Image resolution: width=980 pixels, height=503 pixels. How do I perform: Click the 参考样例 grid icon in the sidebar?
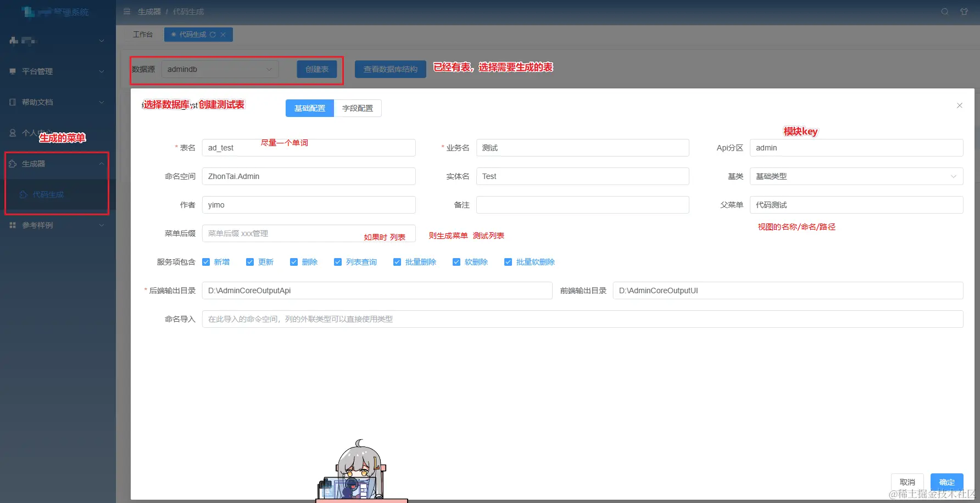[13, 225]
